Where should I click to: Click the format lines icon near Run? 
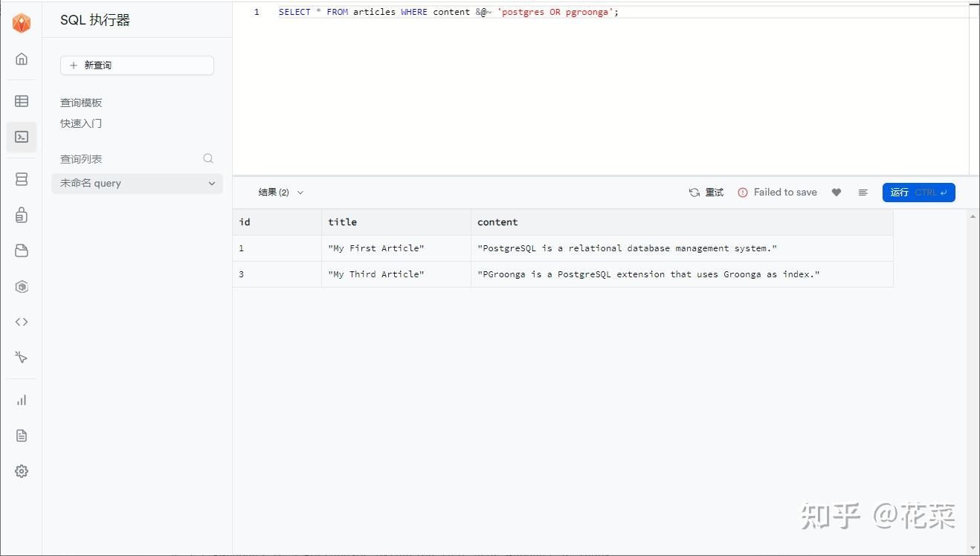tap(863, 193)
